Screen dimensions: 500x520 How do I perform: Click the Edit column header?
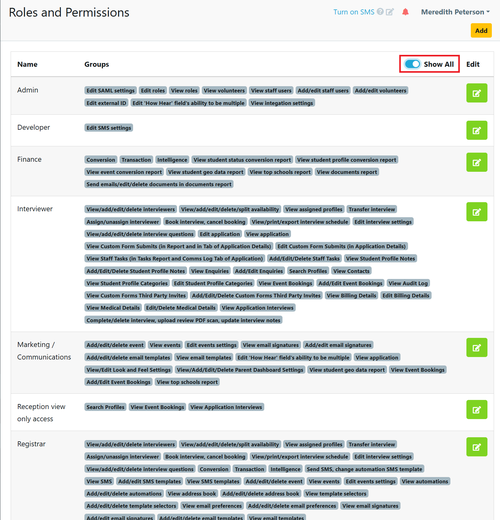[x=473, y=64]
